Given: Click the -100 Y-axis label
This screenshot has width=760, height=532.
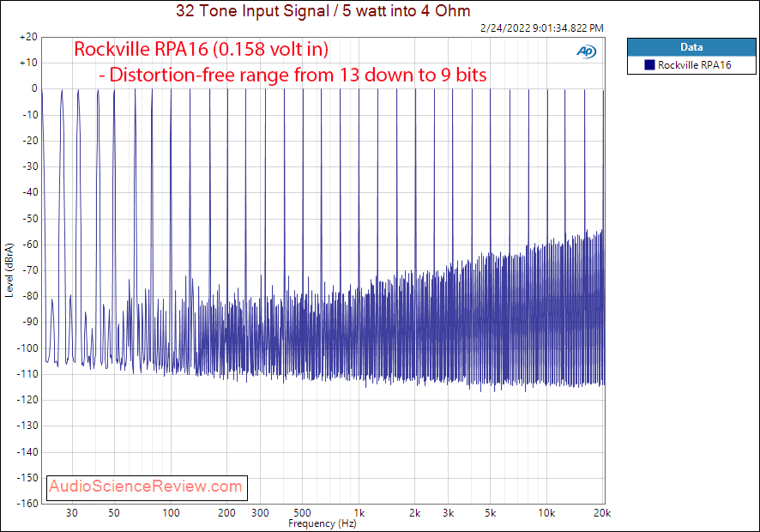Looking at the screenshot, I should [27, 348].
